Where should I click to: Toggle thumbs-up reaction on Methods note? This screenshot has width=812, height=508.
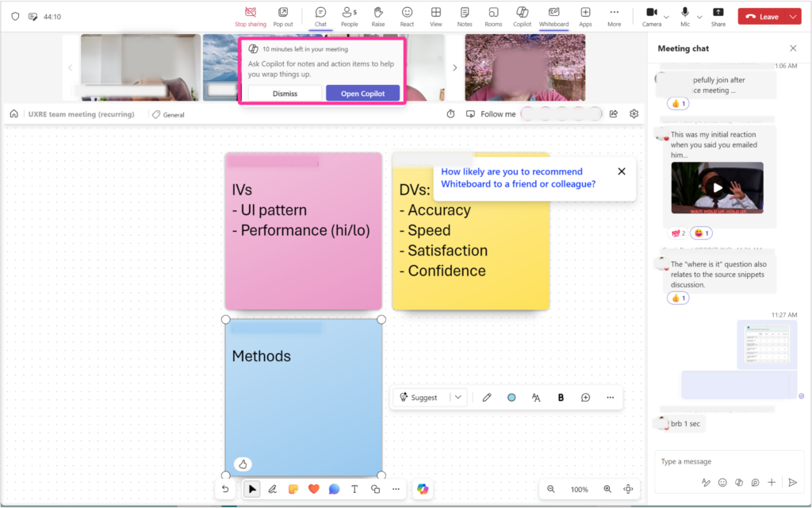pos(243,464)
